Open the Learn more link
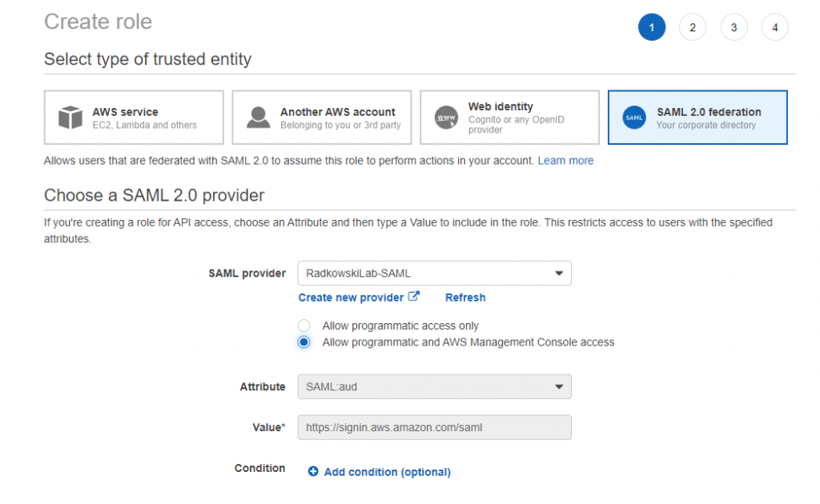The image size is (820, 504). [x=565, y=161]
